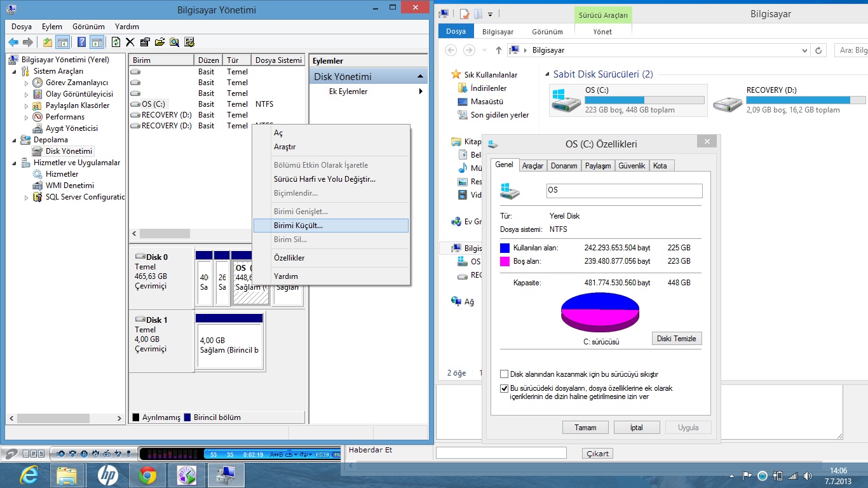Open help with the blue question mark icon
868x488 pixels.
[x=82, y=42]
